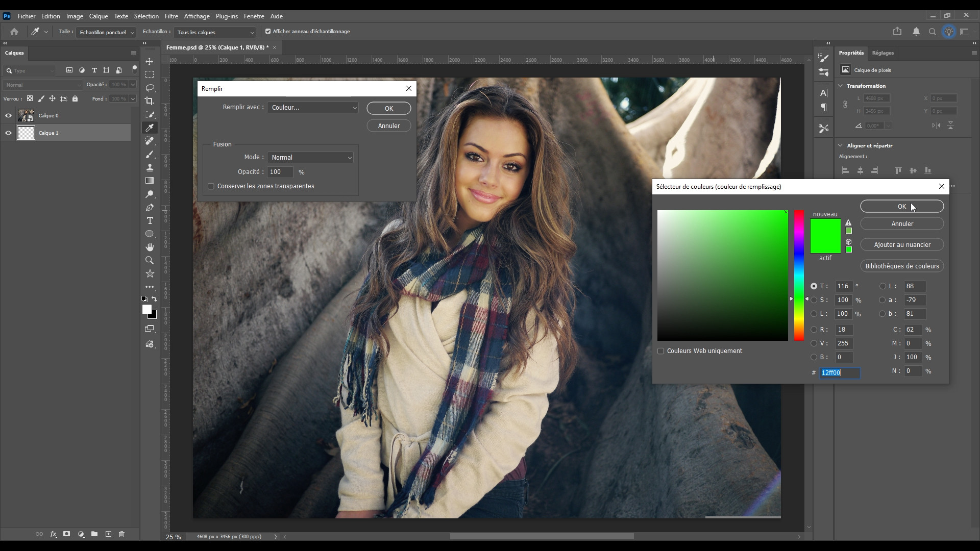Screen dimensions: 980x551
Task: Click the hexadecimal color input field
Action: [840, 373]
